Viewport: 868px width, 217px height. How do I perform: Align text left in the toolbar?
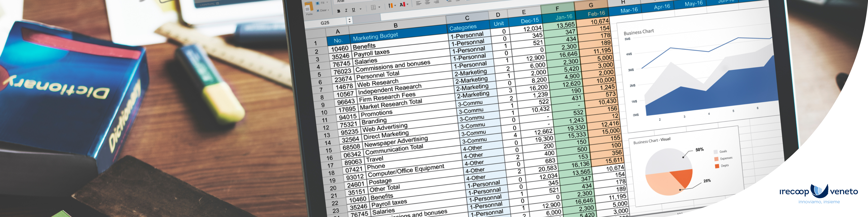(419, 3)
